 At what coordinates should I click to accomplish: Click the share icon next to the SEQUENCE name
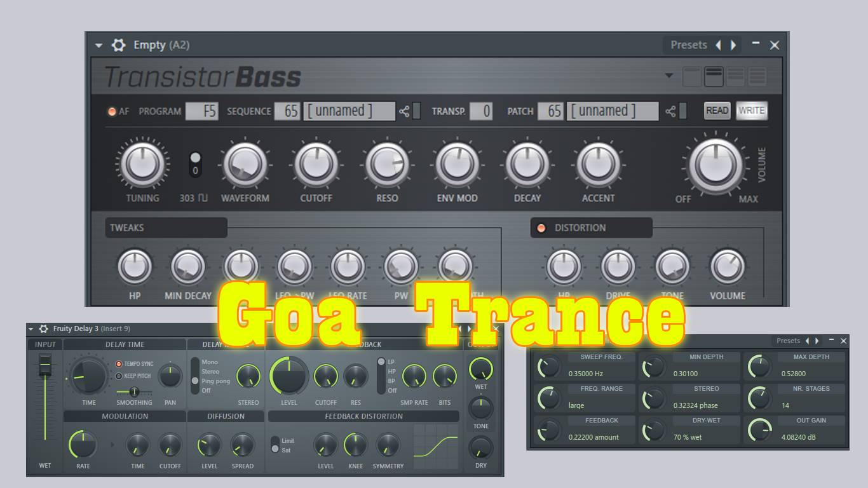405,111
